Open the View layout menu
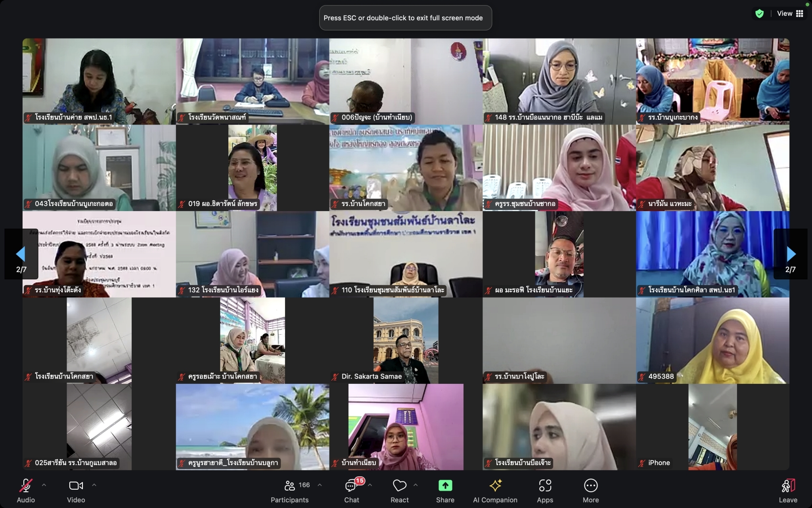This screenshot has width=812, height=508. [790, 14]
